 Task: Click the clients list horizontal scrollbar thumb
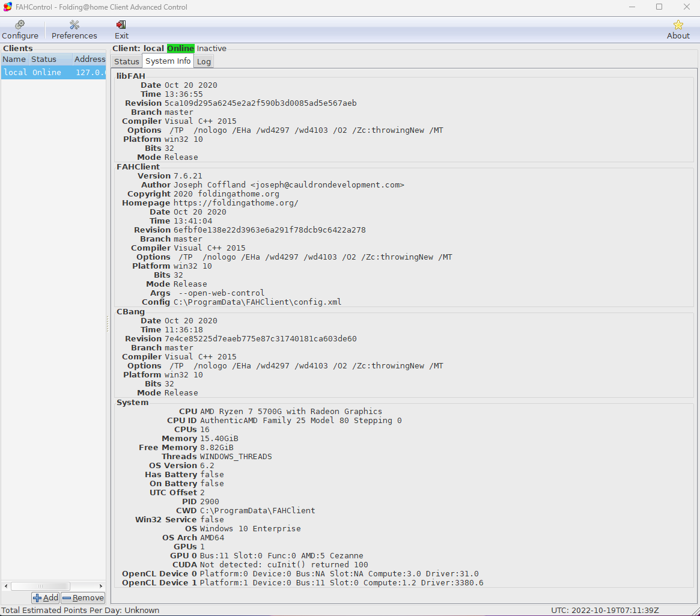coord(40,586)
